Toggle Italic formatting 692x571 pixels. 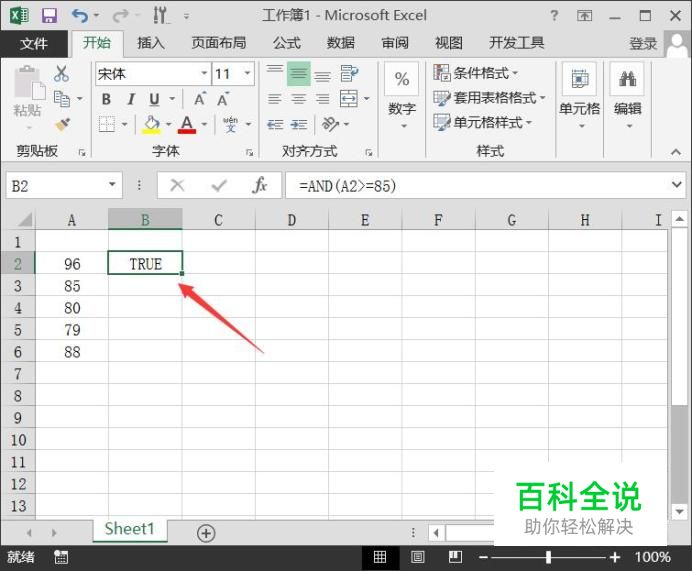(x=131, y=99)
